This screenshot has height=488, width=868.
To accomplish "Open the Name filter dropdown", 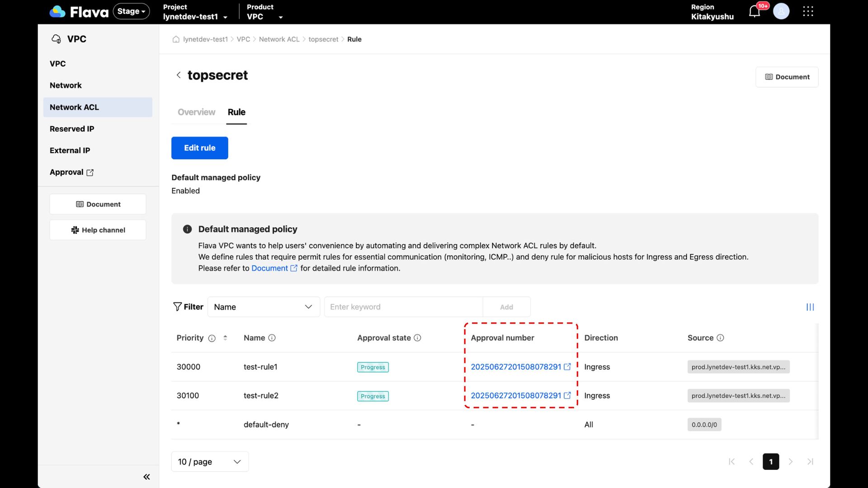I will (x=264, y=307).
